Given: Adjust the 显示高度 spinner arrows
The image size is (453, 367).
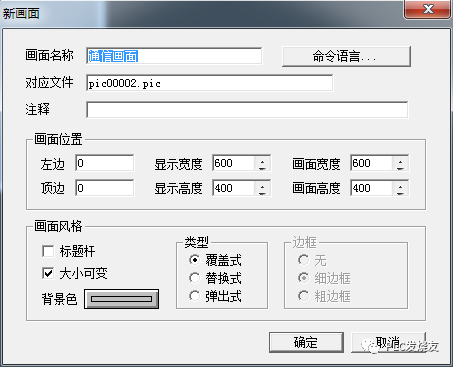Looking at the screenshot, I should (x=262, y=188).
